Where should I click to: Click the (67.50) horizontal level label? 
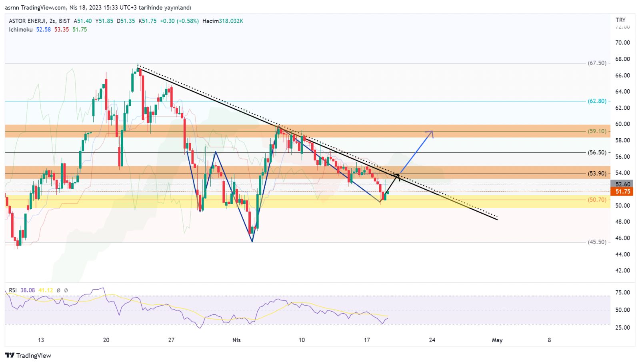(x=597, y=63)
